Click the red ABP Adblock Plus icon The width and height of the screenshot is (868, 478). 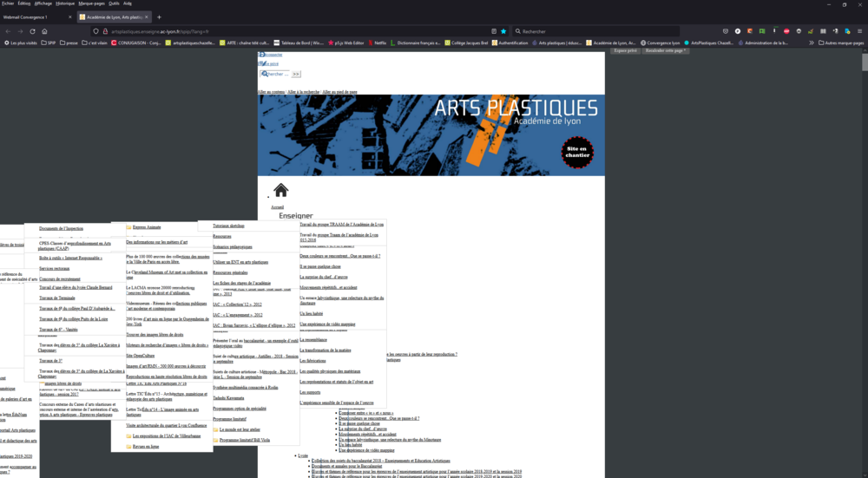tap(786, 31)
